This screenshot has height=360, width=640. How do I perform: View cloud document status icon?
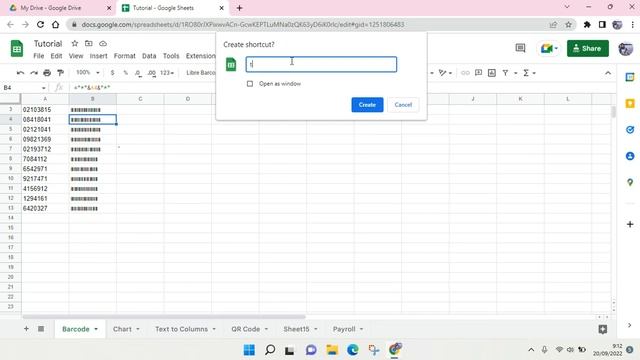103,43
